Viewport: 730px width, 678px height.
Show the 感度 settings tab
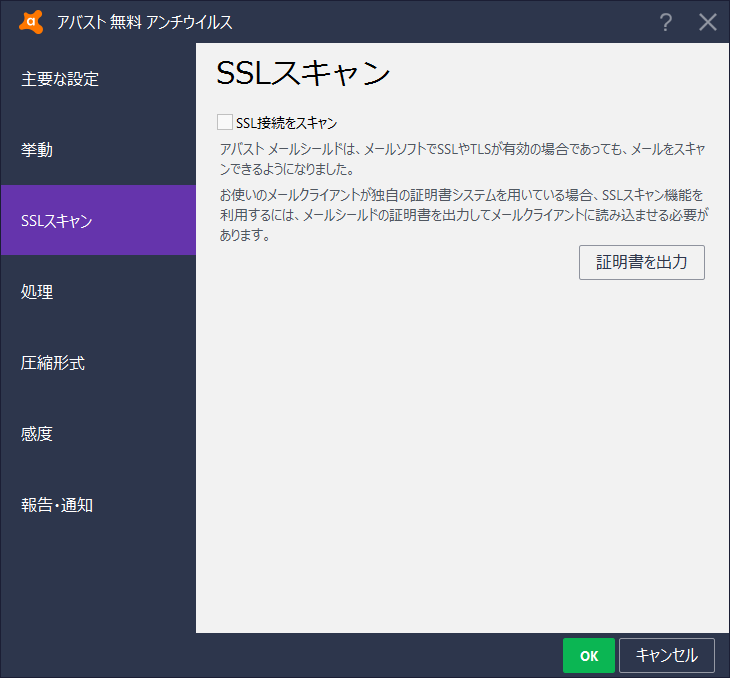(x=98, y=434)
